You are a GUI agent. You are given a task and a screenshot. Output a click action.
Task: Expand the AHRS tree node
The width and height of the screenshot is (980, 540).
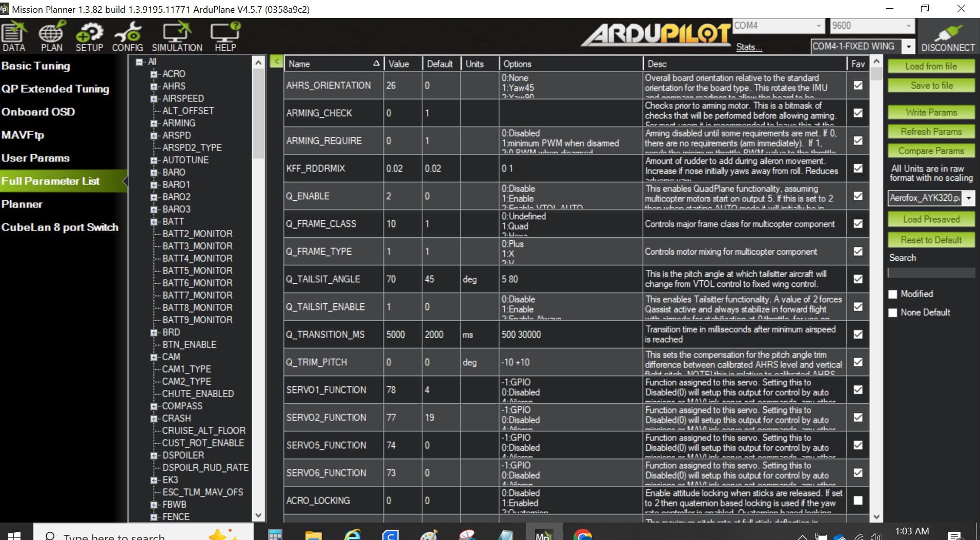tap(153, 86)
